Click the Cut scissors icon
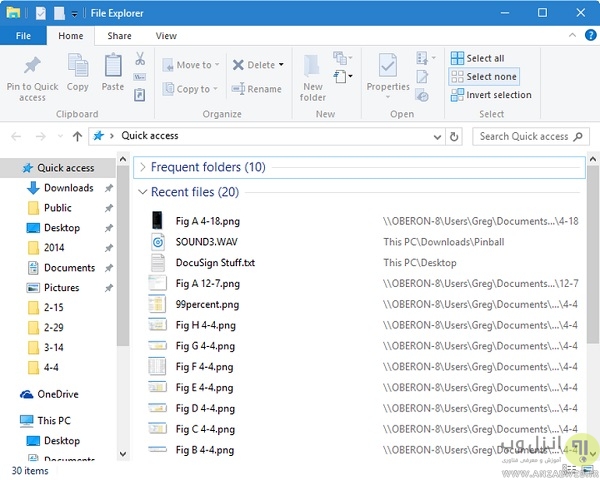 coord(140,59)
